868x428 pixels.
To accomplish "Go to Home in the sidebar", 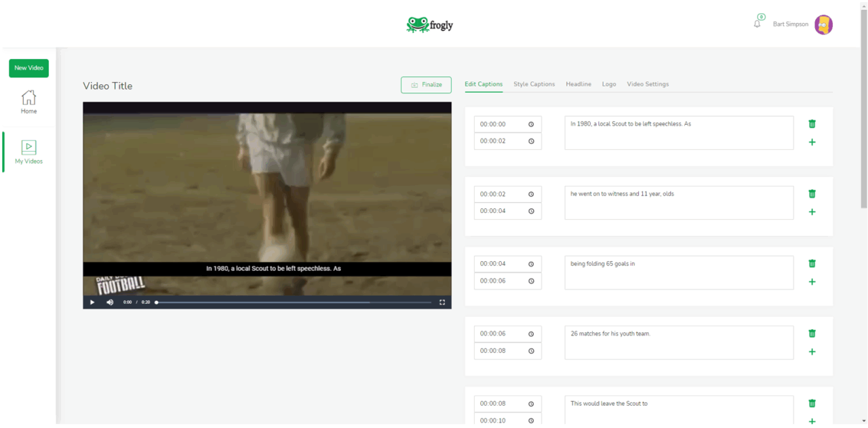I will click(x=28, y=102).
